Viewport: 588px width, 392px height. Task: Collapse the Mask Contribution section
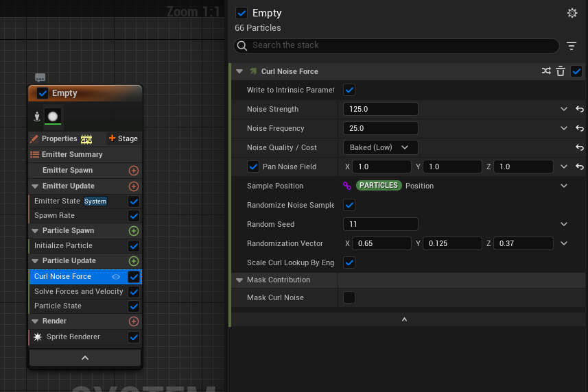[239, 280]
